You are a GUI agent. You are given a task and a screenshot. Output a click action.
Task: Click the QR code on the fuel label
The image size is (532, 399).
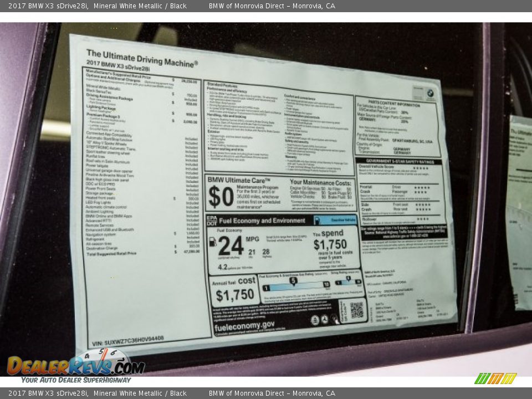pos(356,310)
